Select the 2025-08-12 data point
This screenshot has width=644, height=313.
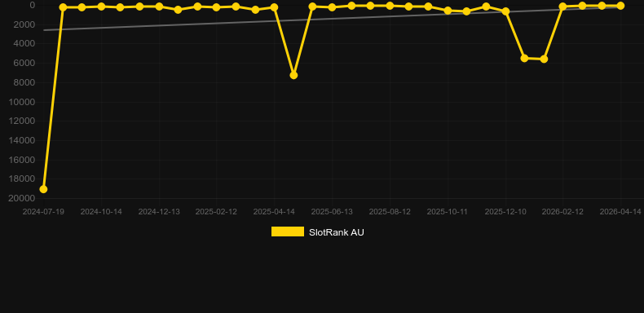coord(390,6)
